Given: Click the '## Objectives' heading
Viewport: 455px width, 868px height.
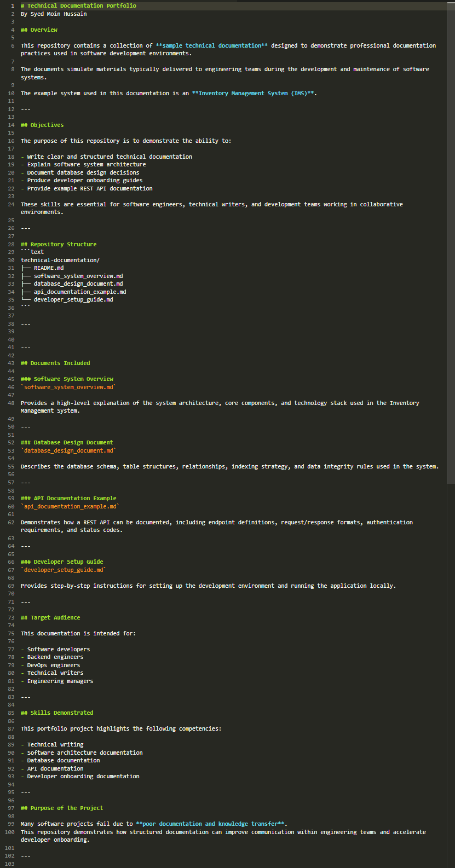Looking at the screenshot, I should point(42,125).
